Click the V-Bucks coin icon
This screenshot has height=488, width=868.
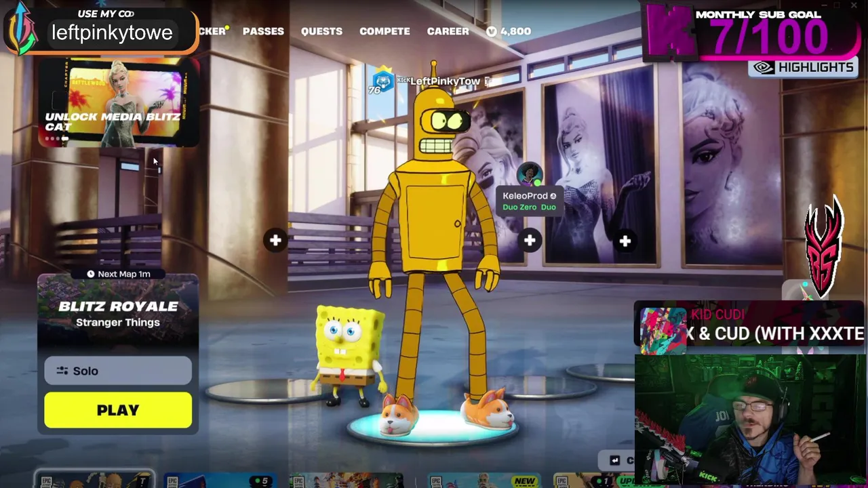point(492,31)
